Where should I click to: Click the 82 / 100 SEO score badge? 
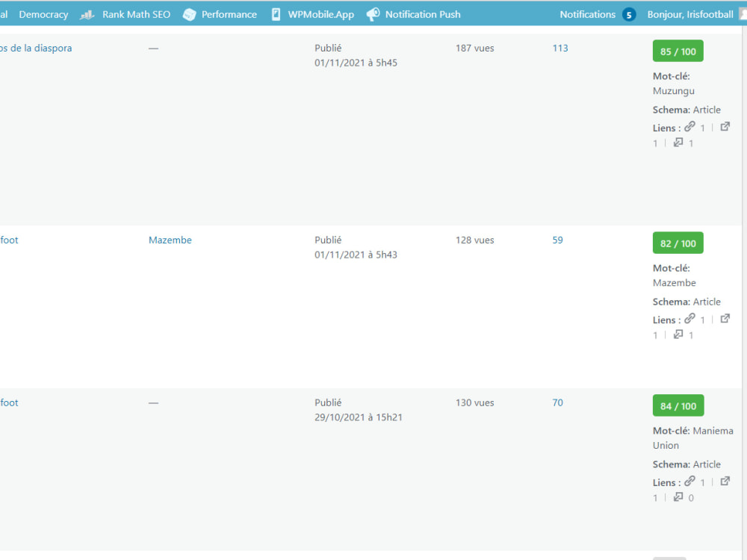[x=678, y=243]
